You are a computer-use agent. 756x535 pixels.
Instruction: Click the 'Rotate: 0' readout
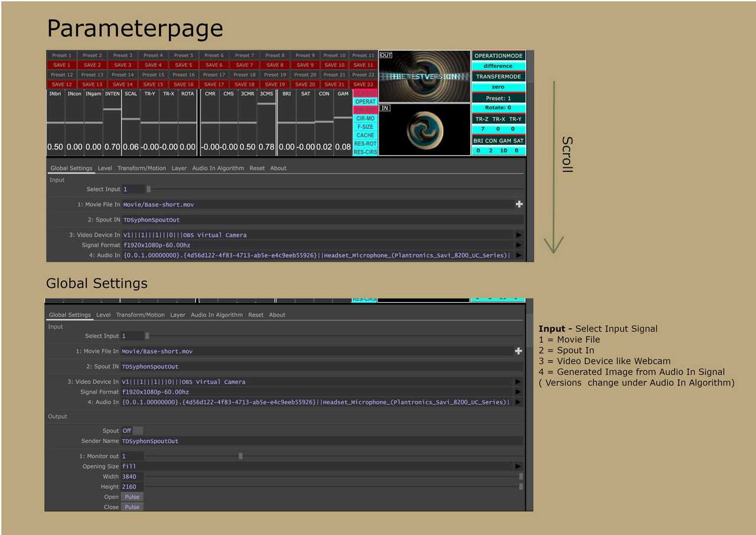(x=498, y=108)
